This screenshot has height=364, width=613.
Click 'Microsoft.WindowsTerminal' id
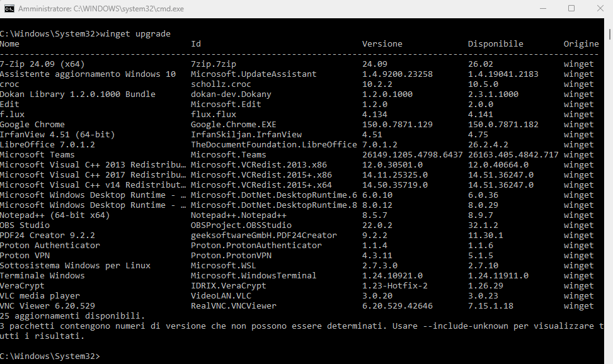254,276
